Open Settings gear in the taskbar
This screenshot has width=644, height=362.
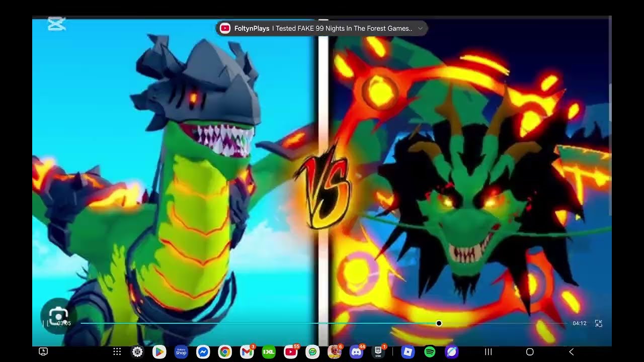[137, 352]
